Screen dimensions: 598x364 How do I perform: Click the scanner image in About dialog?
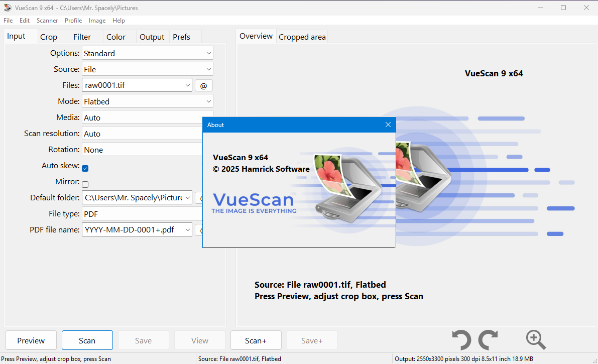[346, 188]
